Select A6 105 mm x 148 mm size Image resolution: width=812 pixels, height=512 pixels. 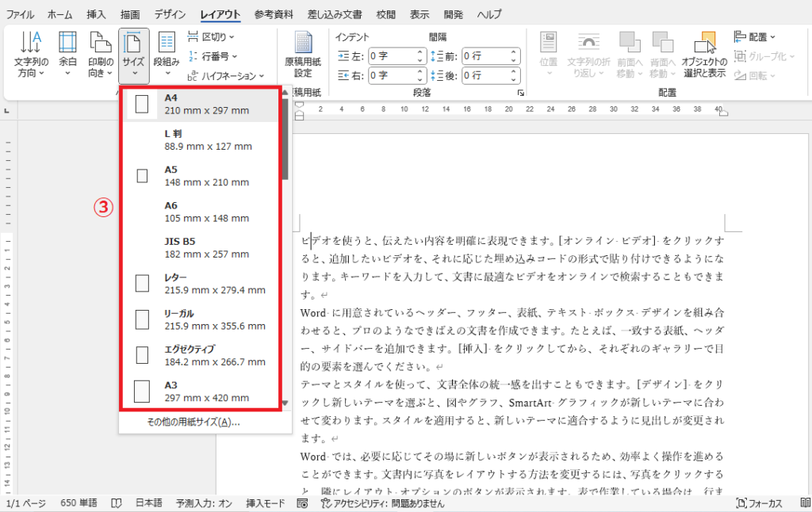[x=202, y=212]
